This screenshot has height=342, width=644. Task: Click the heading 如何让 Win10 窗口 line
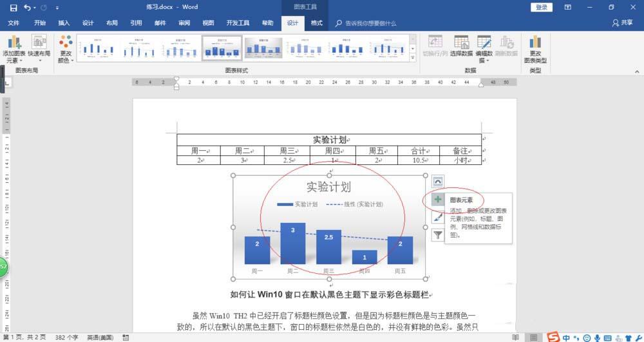331,294
